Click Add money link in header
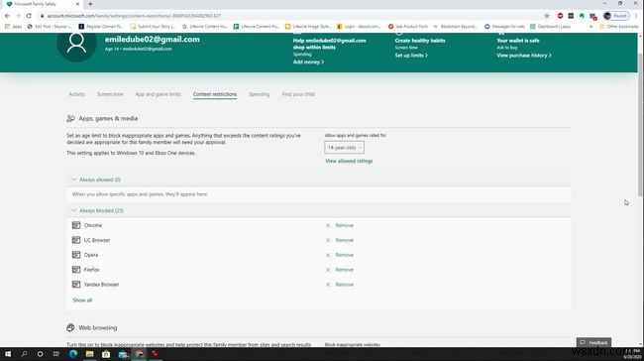Screen dimensions: 644x361 tap(308, 62)
